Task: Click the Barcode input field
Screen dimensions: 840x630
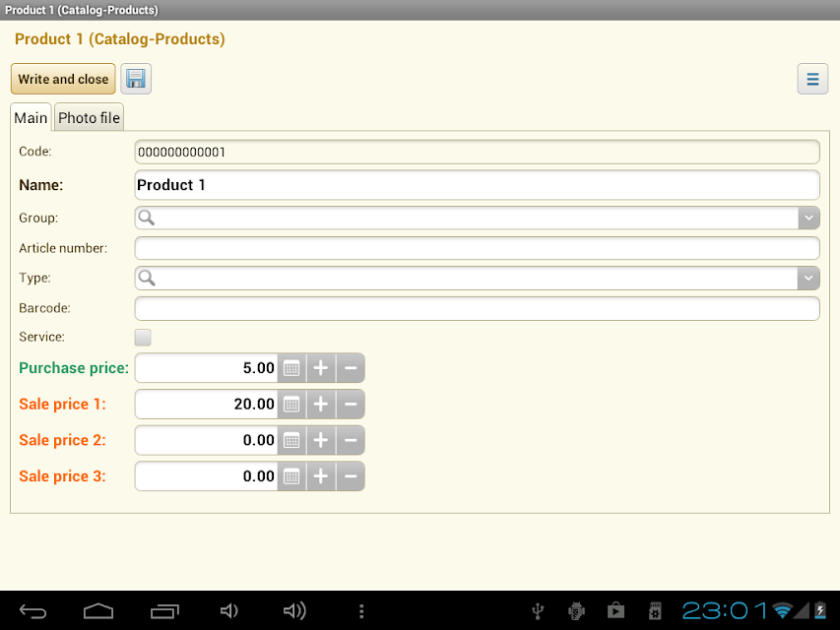Action: click(x=477, y=308)
